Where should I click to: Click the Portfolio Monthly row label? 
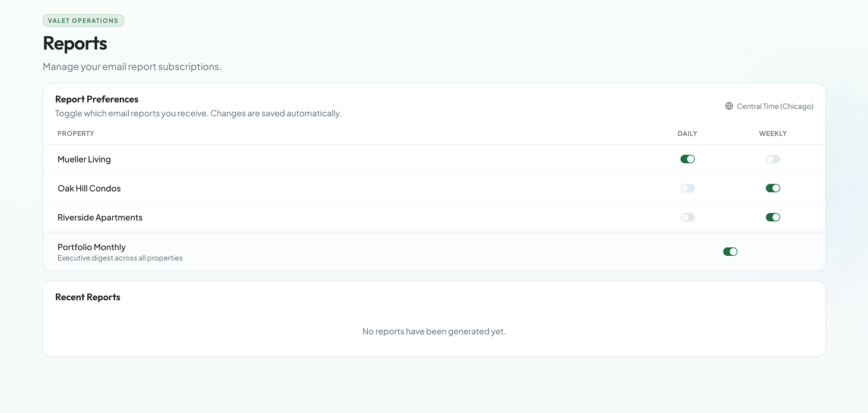coord(91,247)
